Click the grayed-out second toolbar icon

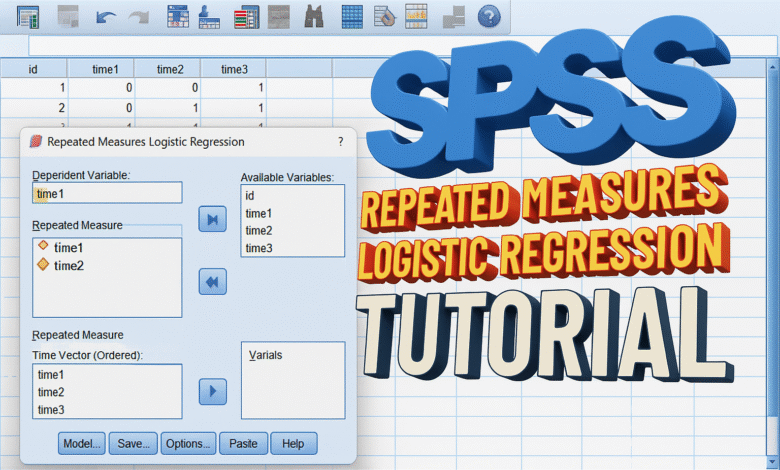click(x=68, y=16)
